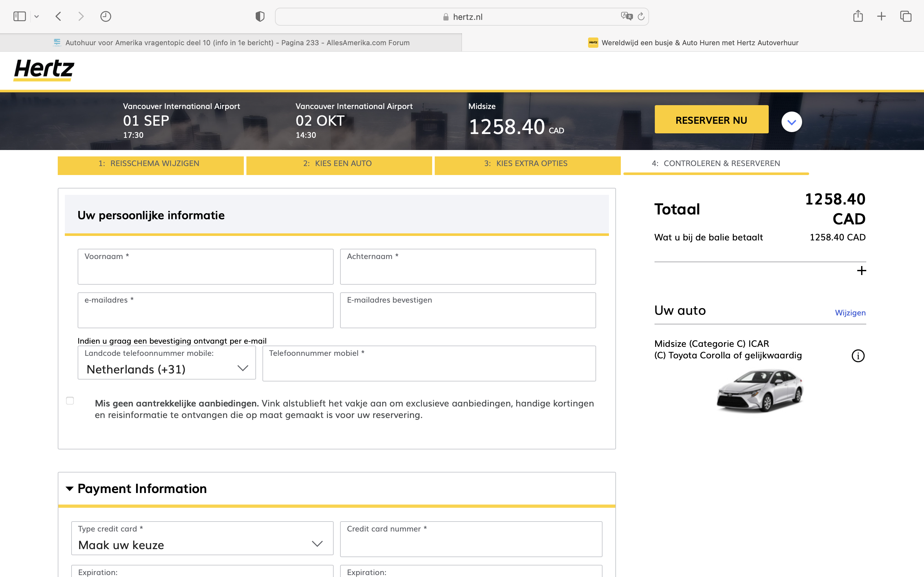The height and width of the screenshot is (577, 924).
Task: Click the privacy shield icon
Action: (x=260, y=16)
